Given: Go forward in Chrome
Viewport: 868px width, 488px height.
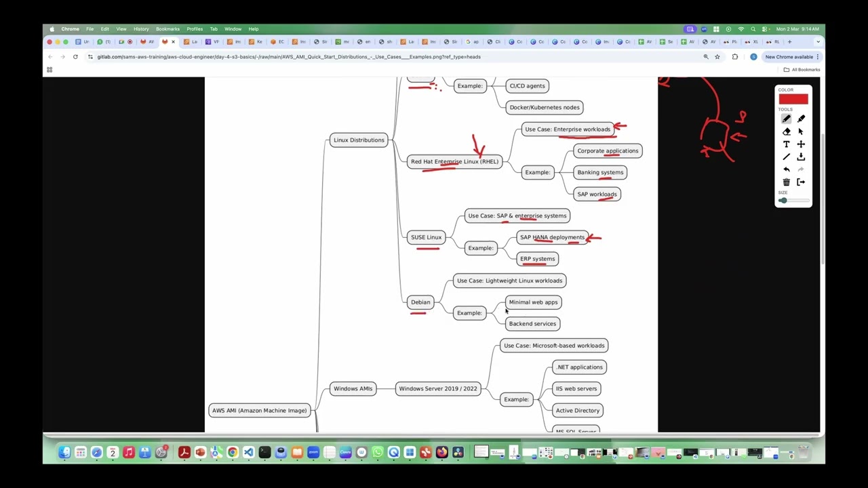Looking at the screenshot, I should click(x=62, y=57).
